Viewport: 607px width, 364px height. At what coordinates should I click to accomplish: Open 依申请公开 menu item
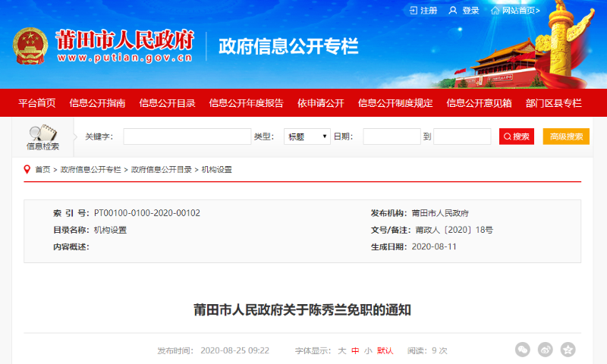pos(320,103)
